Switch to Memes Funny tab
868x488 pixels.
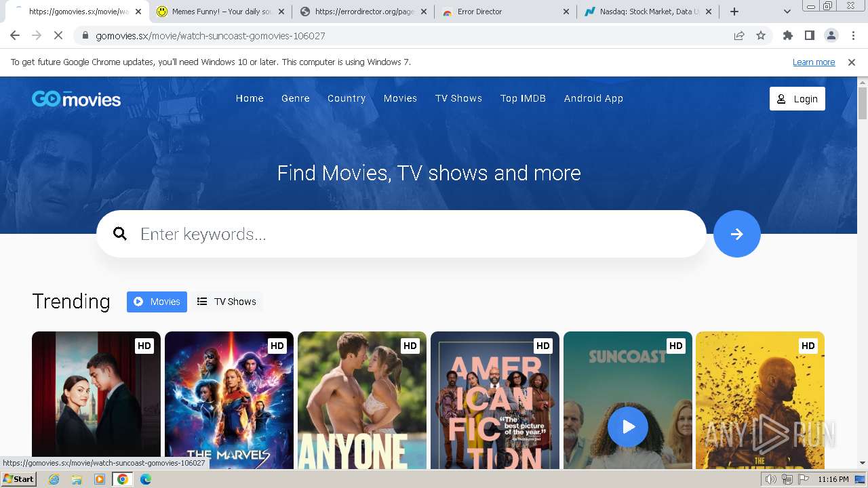(221, 12)
